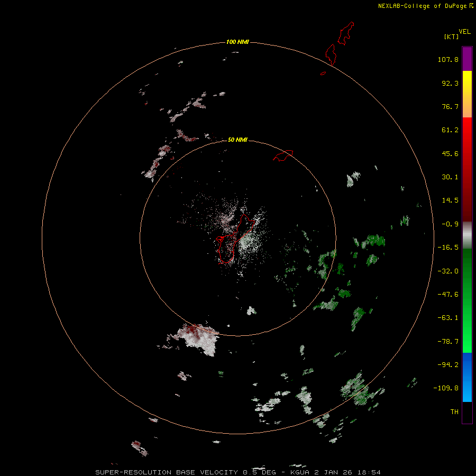Click the -94.2 legend value
The image size is (476, 476).
[448, 365]
